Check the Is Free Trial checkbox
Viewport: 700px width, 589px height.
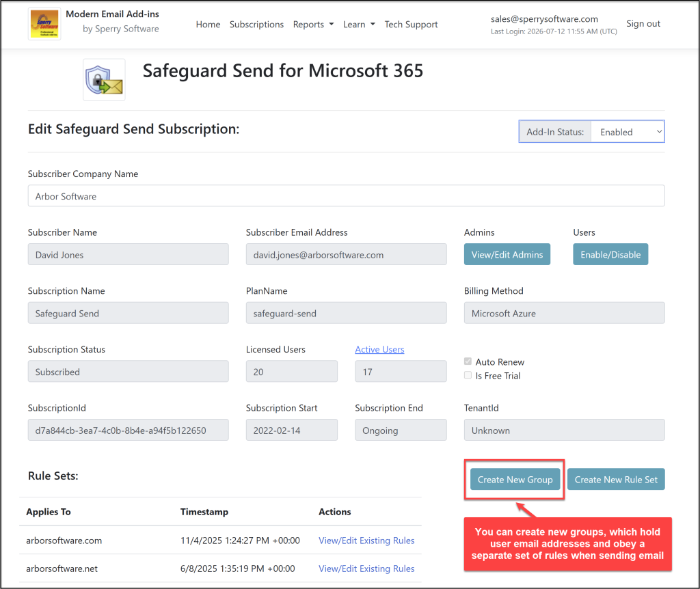point(468,375)
